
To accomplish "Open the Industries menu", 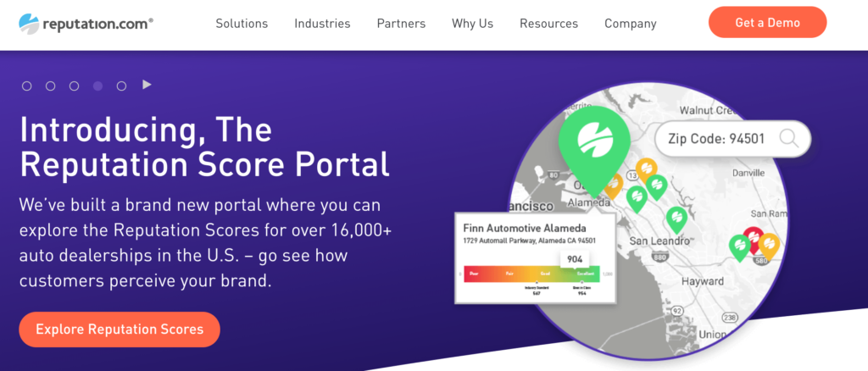I will [322, 23].
